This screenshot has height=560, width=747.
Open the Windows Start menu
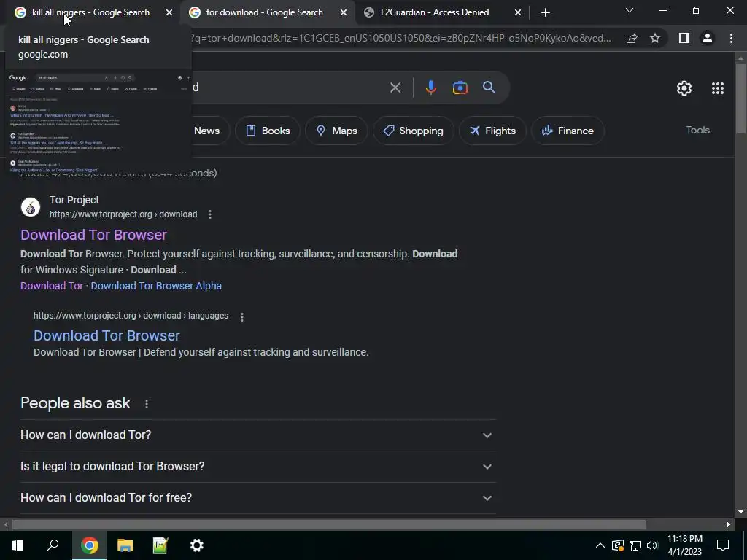click(18, 545)
